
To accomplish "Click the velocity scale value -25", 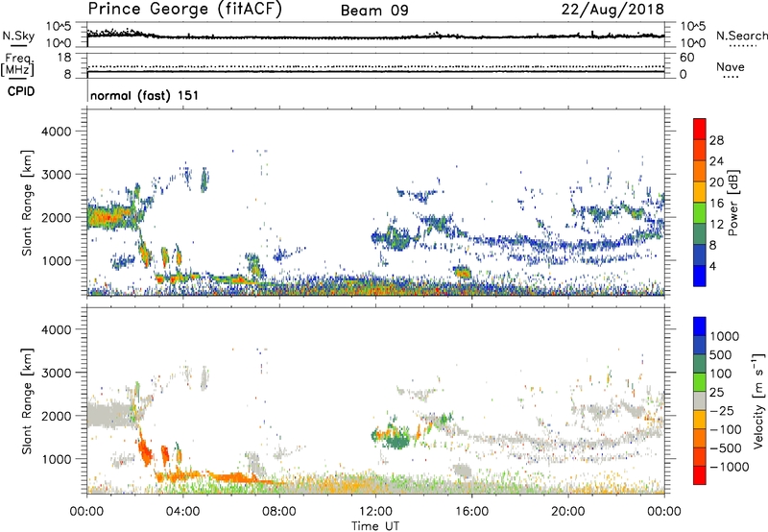I will click(x=722, y=410).
